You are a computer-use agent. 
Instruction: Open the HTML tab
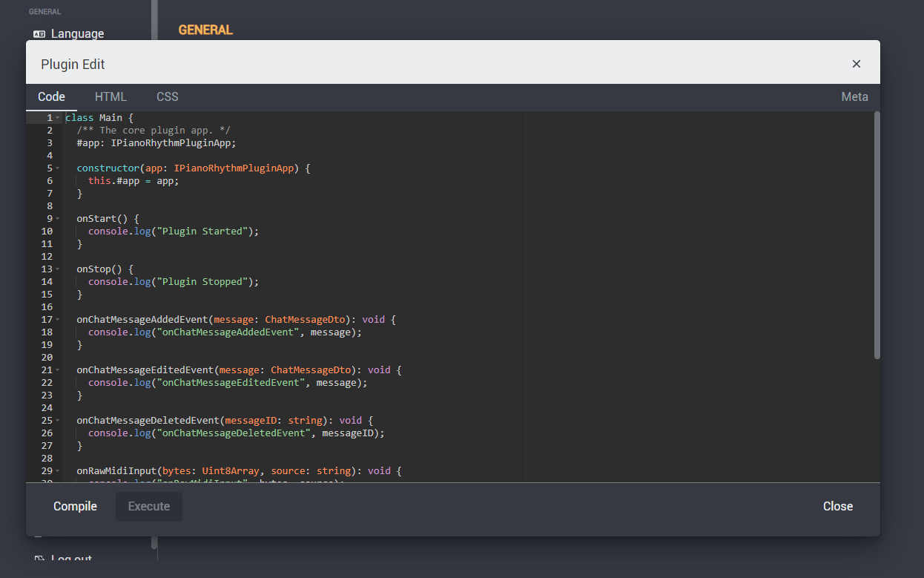click(x=110, y=96)
